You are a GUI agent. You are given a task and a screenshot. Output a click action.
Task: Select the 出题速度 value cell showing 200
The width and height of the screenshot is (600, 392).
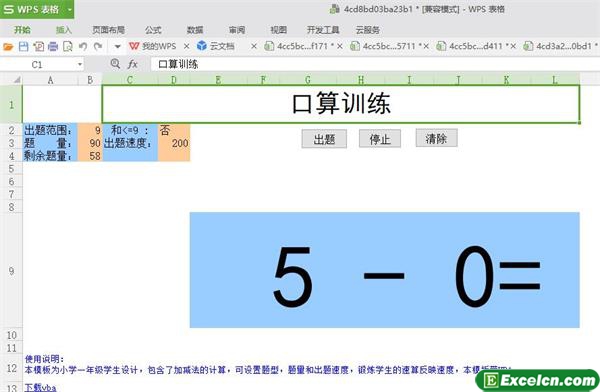pyautogui.click(x=174, y=143)
